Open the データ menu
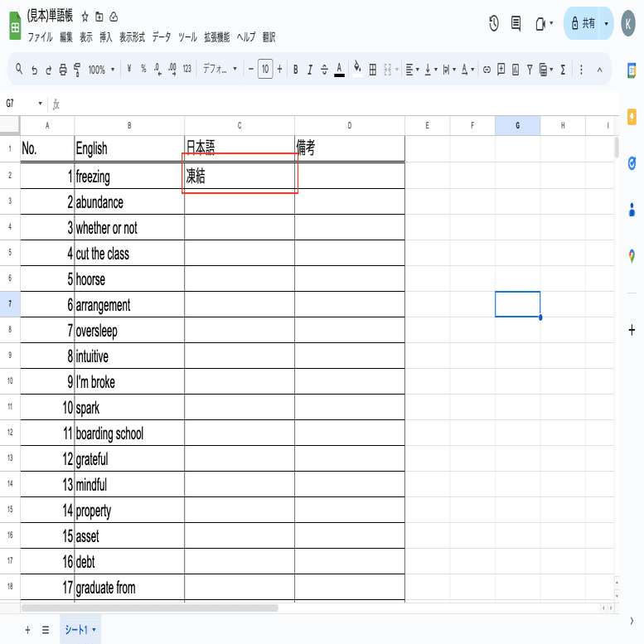Image resolution: width=644 pixels, height=644 pixels. [x=162, y=37]
